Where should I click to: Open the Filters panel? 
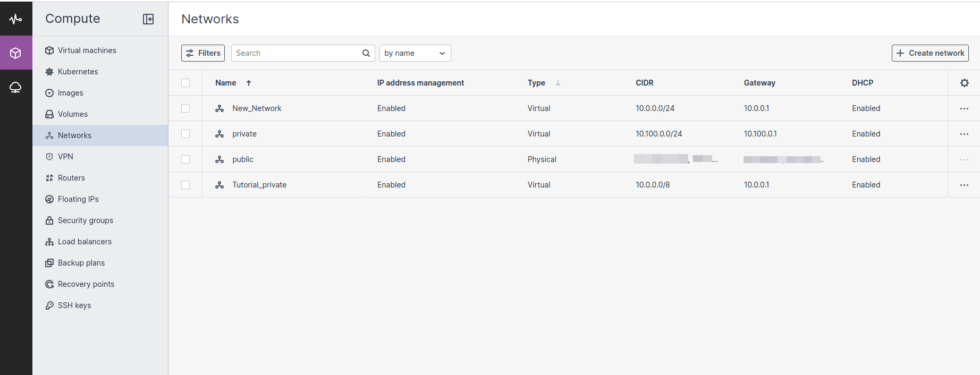[203, 53]
